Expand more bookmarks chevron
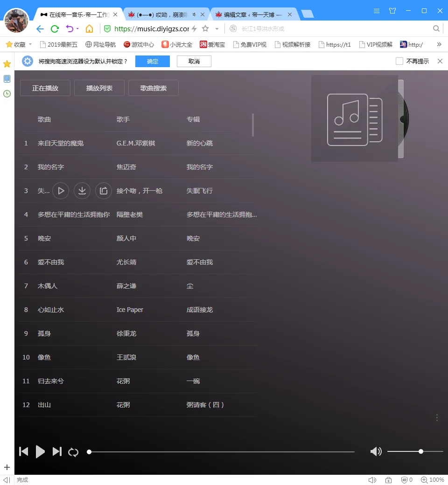 (x=439, y=44)
